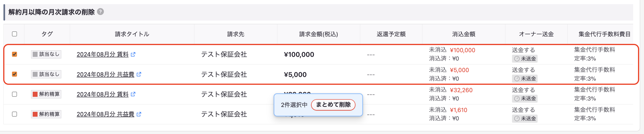Check the 解約精算 共益費 row checkbox

coord(15,114)
